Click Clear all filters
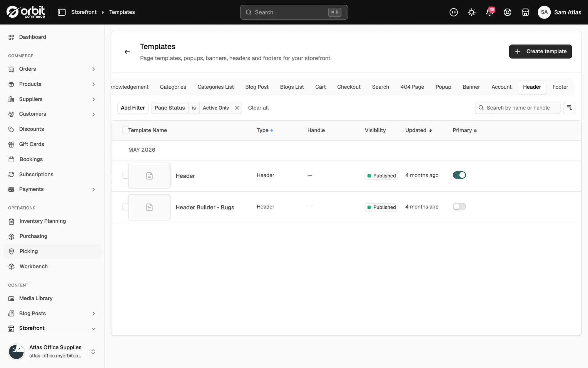This screenshot has height=368, width=588. tap(258, 108)
